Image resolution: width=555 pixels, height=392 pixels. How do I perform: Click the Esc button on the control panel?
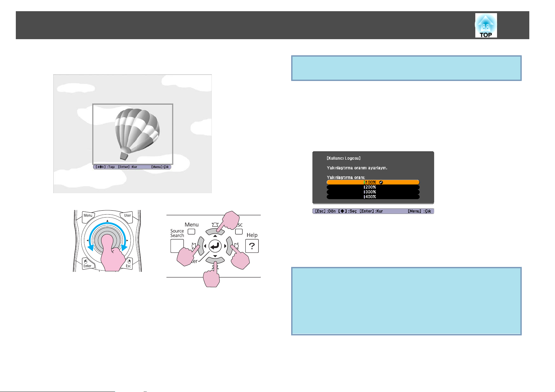pos(239,232)
